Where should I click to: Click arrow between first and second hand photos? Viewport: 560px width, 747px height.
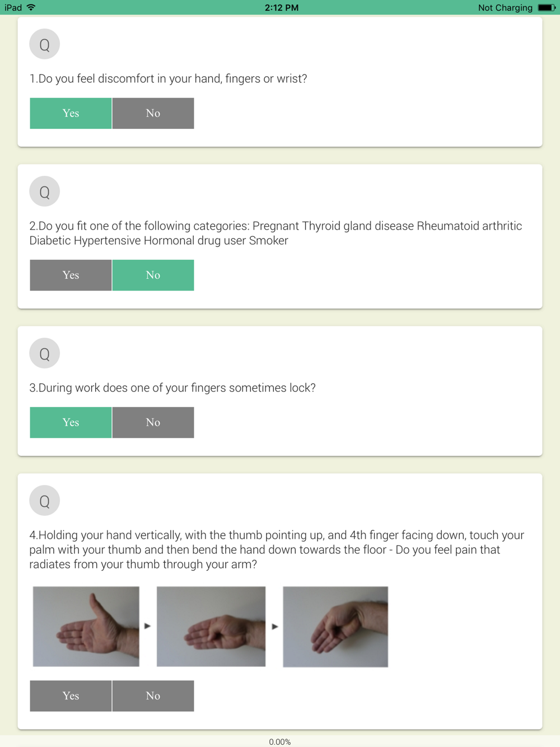pyautogui.click(x=147, y=626)
